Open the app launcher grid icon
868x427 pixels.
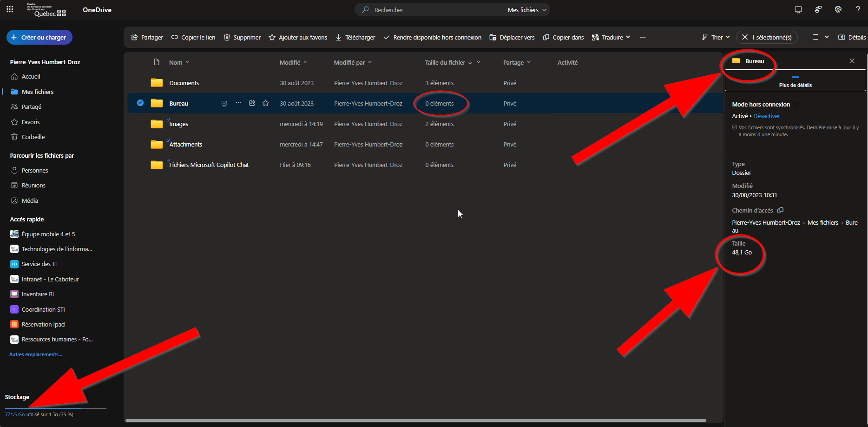point(10,9)
